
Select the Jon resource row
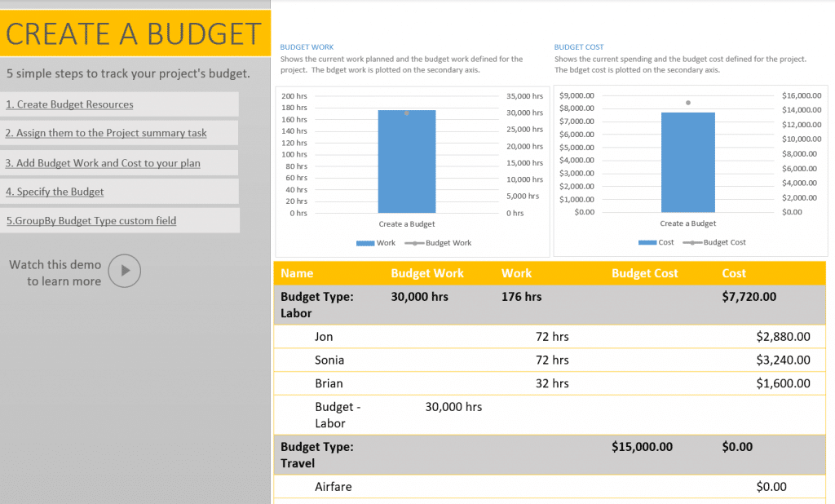point(324,336)
